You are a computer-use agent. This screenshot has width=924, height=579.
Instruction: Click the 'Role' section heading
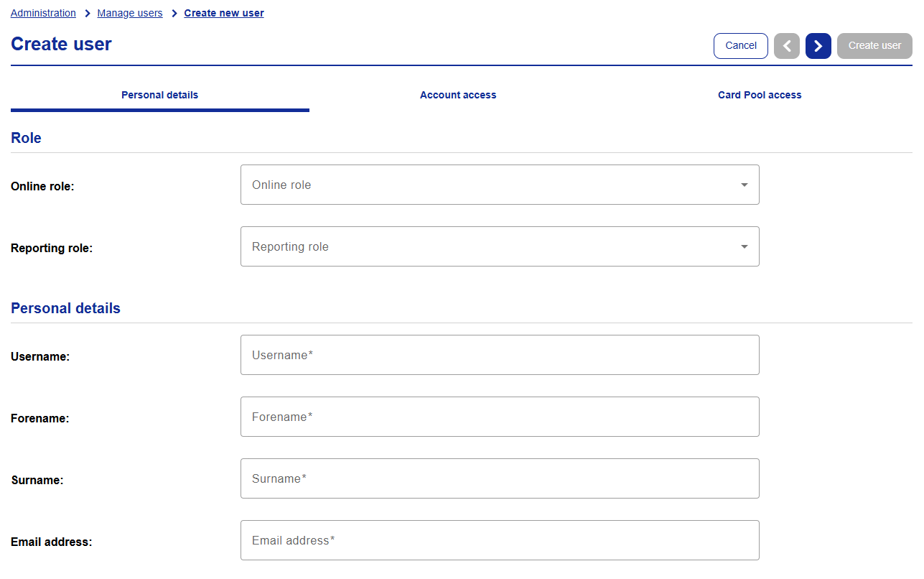(26, 138)
